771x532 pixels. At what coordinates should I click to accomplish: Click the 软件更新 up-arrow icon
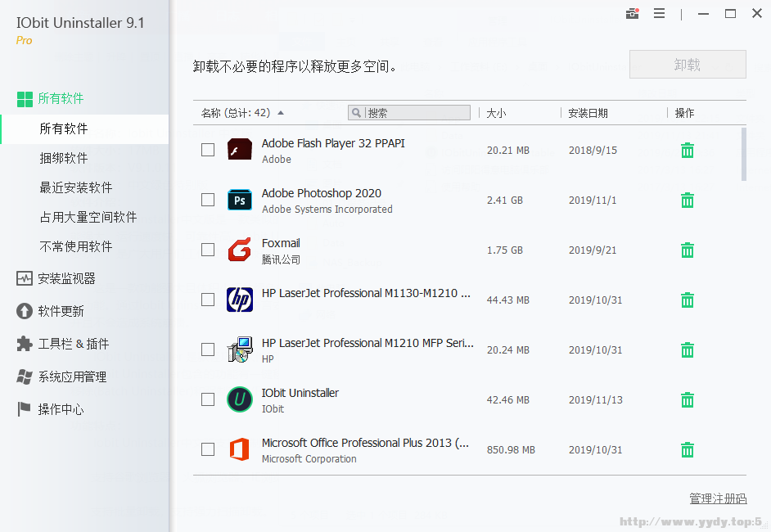click(x=25, y=311)
